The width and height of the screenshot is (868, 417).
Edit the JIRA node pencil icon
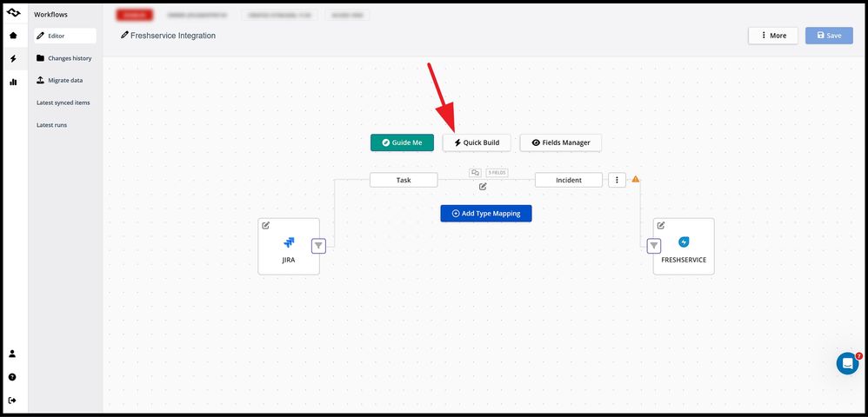click(266, 225)
